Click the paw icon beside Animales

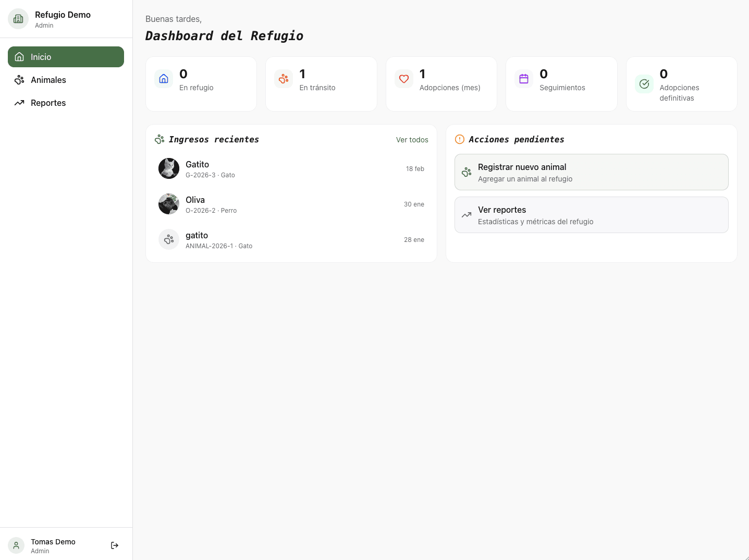[19, 80]
